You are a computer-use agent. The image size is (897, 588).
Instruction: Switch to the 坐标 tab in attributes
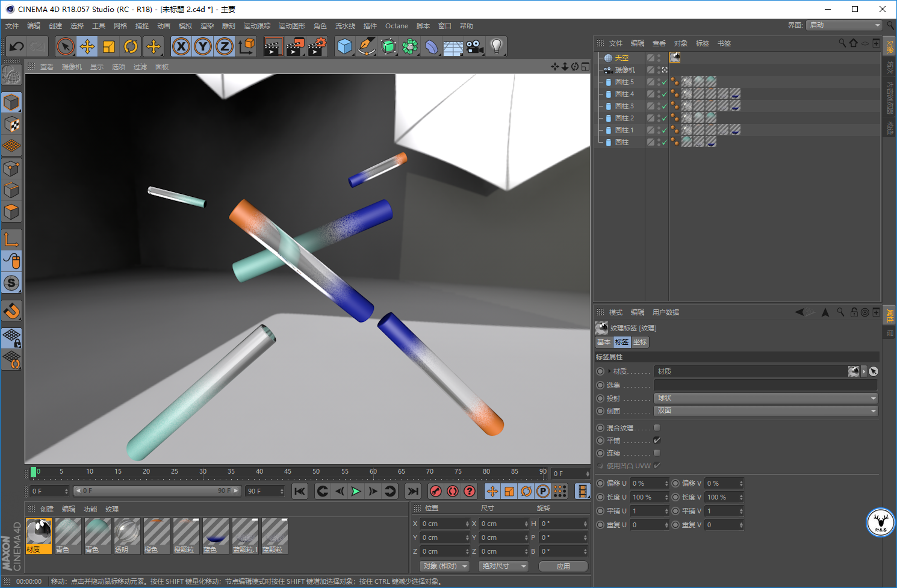[x=640, y=342]
